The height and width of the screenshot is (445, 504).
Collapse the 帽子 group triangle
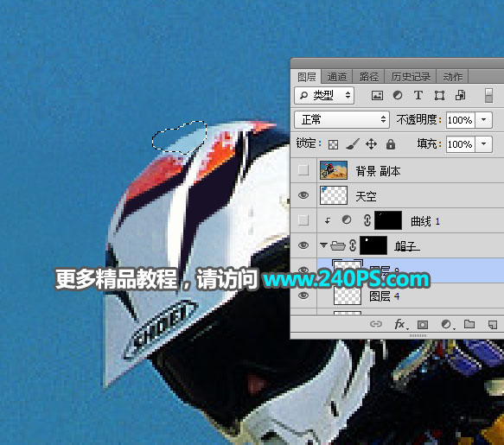(323, 245)
